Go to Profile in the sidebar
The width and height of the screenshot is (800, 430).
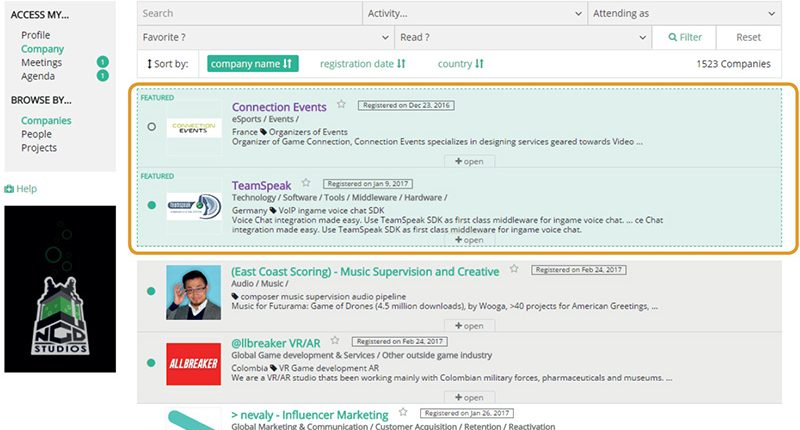(x=36, y=35)
